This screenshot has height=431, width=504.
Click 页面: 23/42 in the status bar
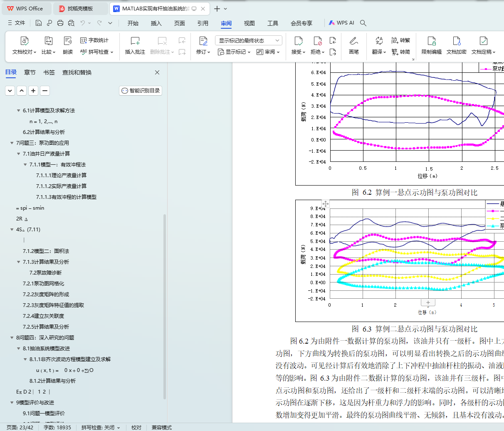pos(20,427)
